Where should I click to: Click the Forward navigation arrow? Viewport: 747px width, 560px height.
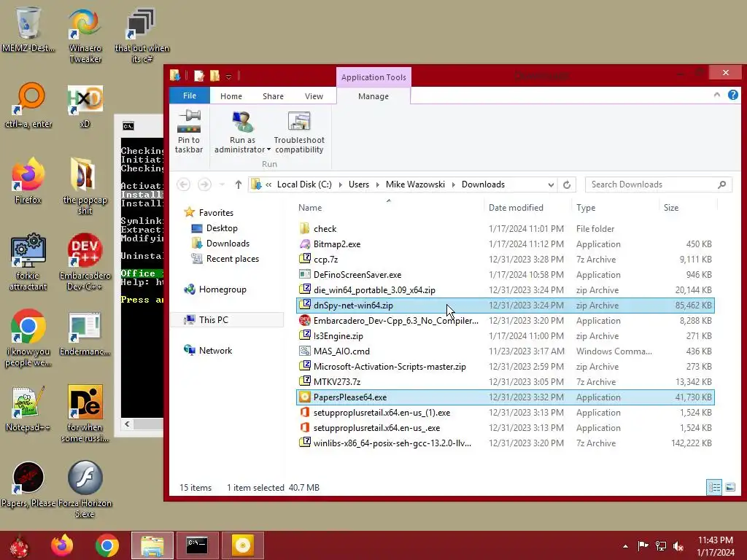[x=204, y=184]
